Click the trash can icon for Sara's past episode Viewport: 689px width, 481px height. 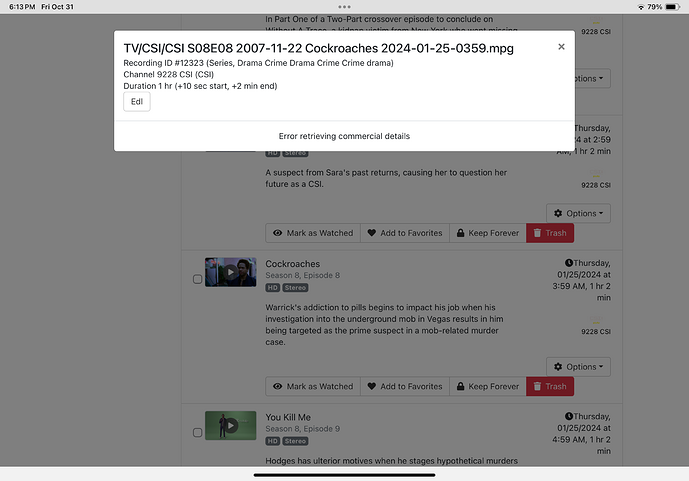tap(537, 233)
